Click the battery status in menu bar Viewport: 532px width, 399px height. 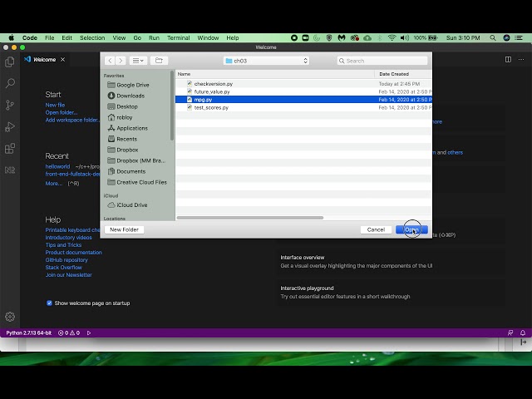click(x=426, y=37)
